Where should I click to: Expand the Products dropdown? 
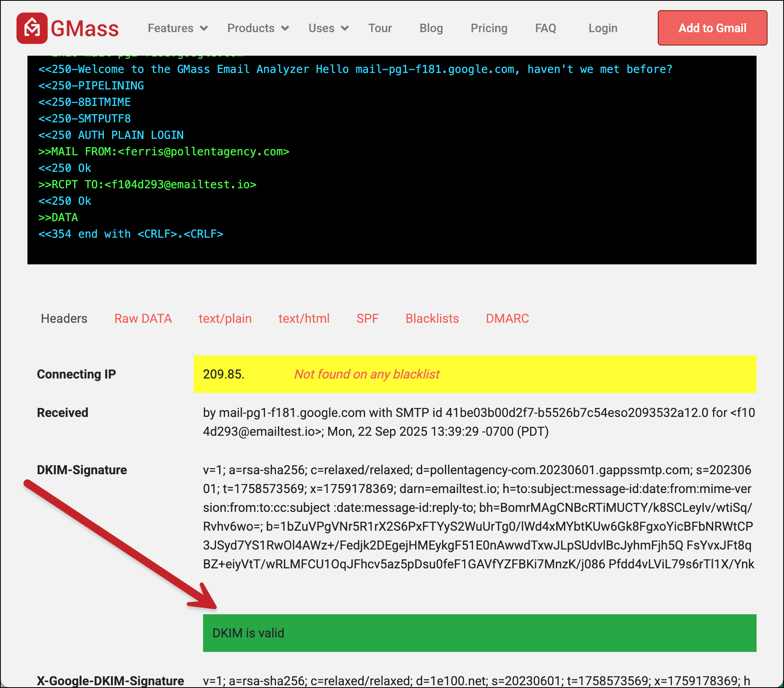[x=258, y=28]
